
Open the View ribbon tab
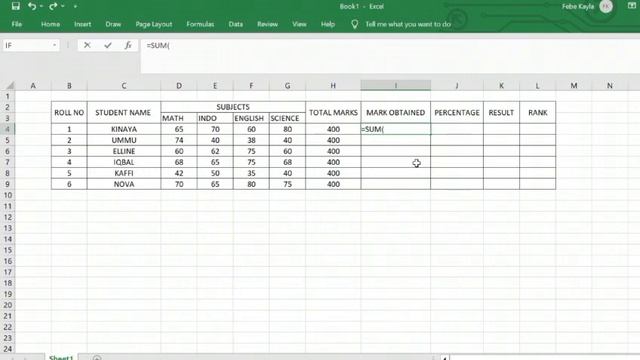(299, 24)
